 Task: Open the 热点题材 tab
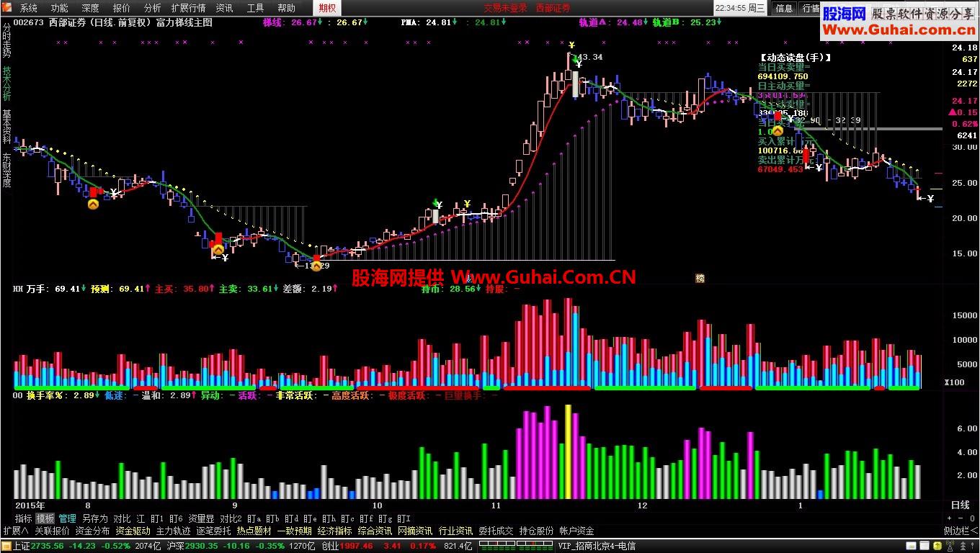coord(254,531)
